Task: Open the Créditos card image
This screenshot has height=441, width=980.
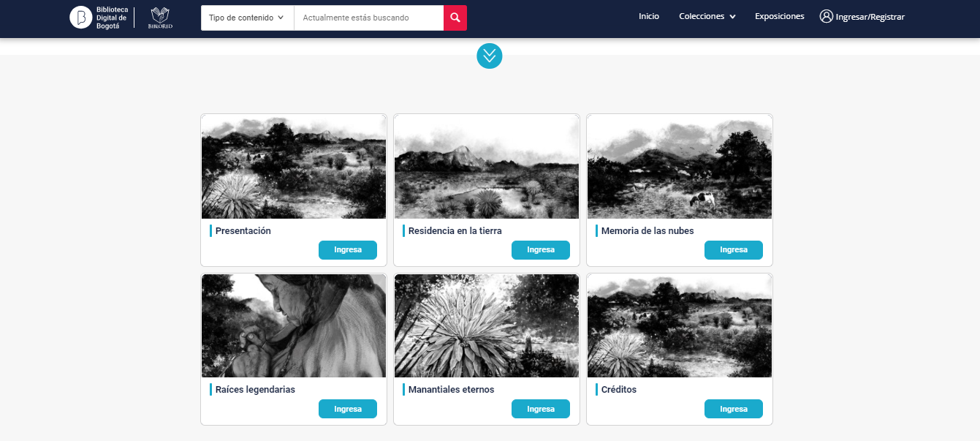Action: click(680, 326)
